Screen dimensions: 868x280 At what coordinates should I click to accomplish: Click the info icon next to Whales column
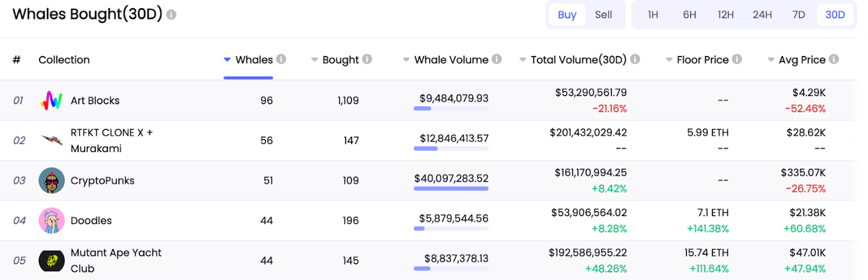click(281, 60)
